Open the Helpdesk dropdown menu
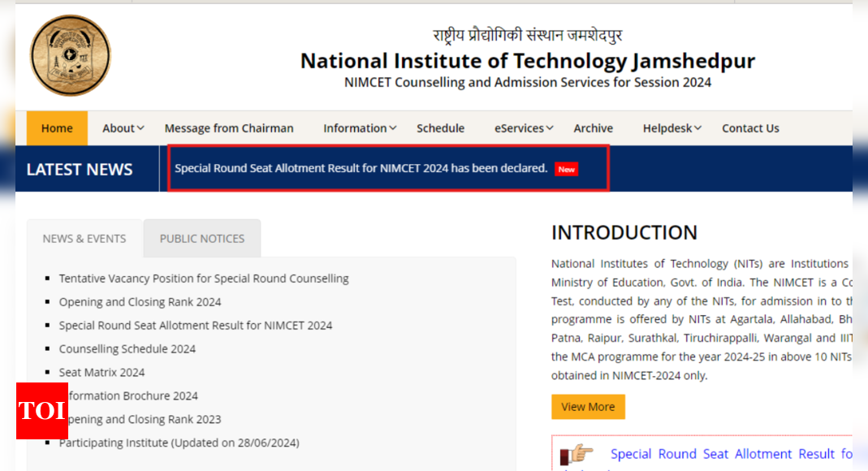Viewport: 868px width, 471px height. point(672,128)
